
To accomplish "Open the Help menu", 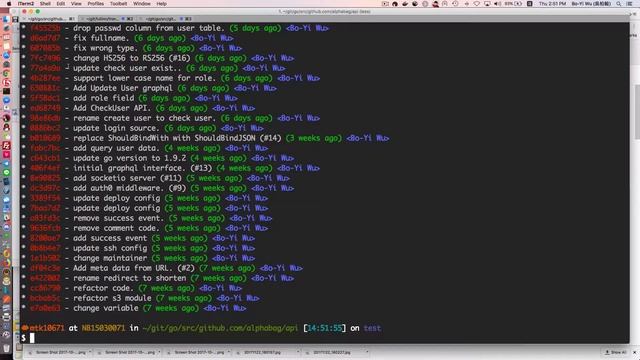I will coord(162,4).
